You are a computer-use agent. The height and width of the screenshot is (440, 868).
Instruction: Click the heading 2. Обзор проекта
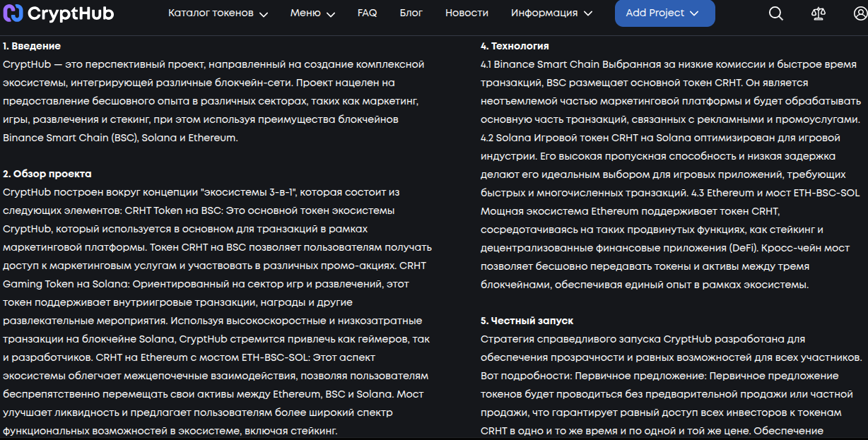[47, 174]
